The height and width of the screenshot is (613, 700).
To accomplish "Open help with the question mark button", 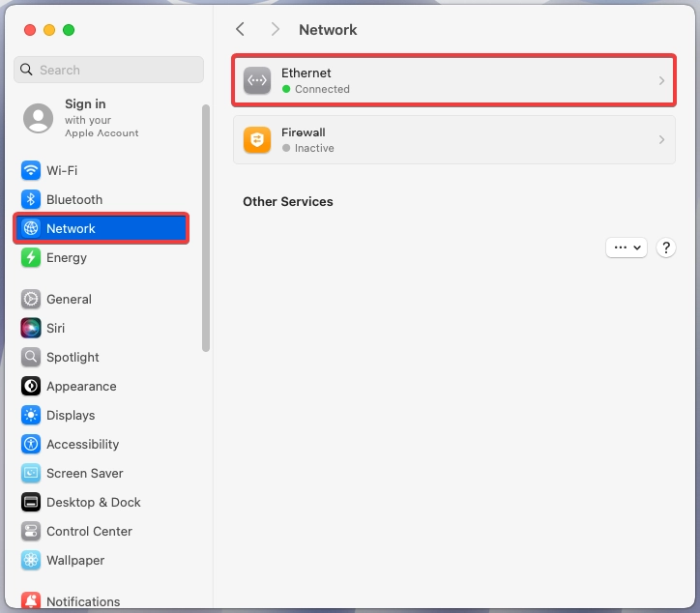I will pyautogui.click(x=665, y=248).
